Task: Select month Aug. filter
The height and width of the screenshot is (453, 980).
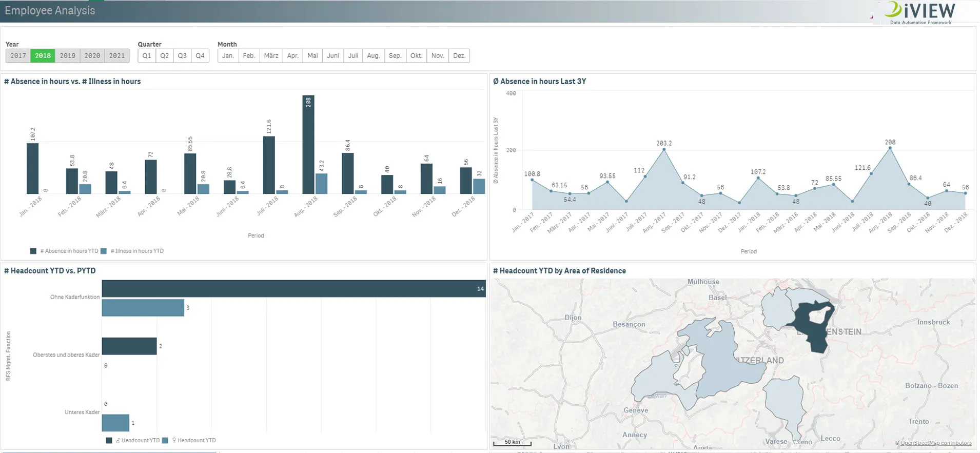Action: pyautogui.click(x=374, y=55)
